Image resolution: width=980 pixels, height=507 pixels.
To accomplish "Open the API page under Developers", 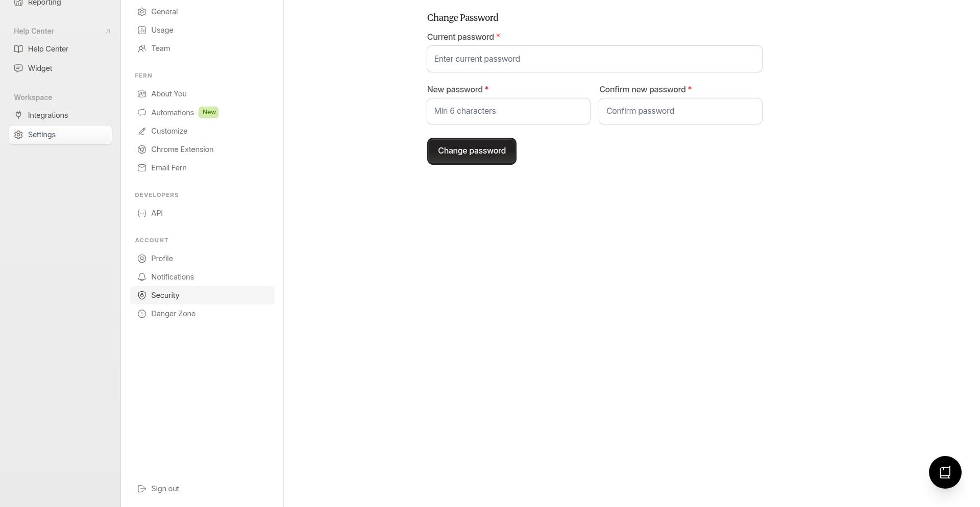I will pos(157,213).
